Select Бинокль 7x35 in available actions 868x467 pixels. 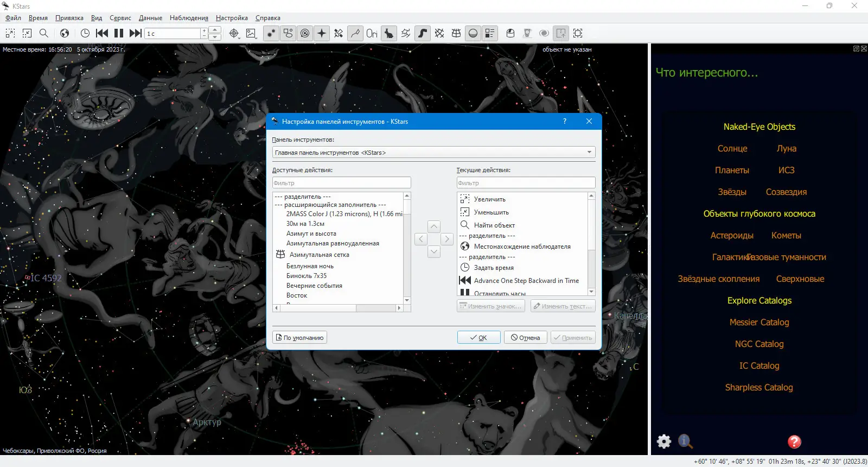coord(307,276)
